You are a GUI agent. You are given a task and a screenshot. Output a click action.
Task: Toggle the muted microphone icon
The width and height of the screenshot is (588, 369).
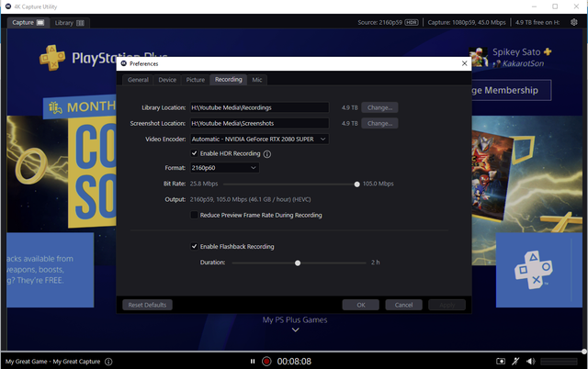(x=516, y=362)
